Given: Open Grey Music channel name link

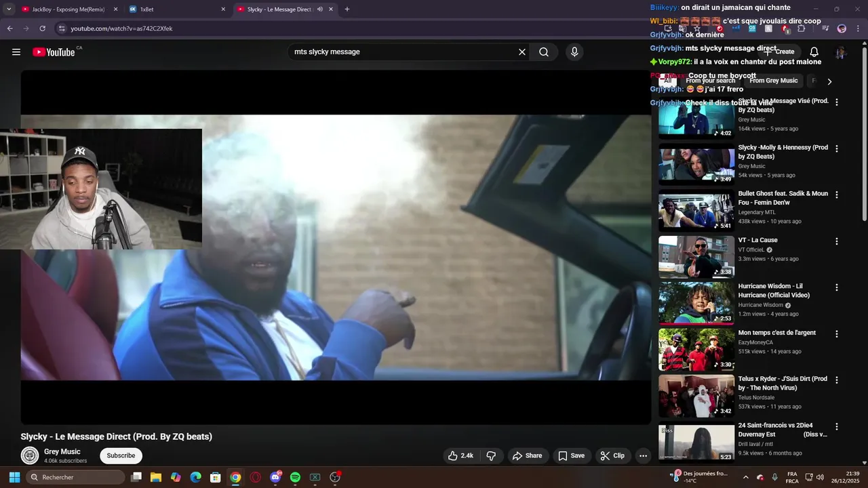Looking at the screenshot, I should point(62,451).
